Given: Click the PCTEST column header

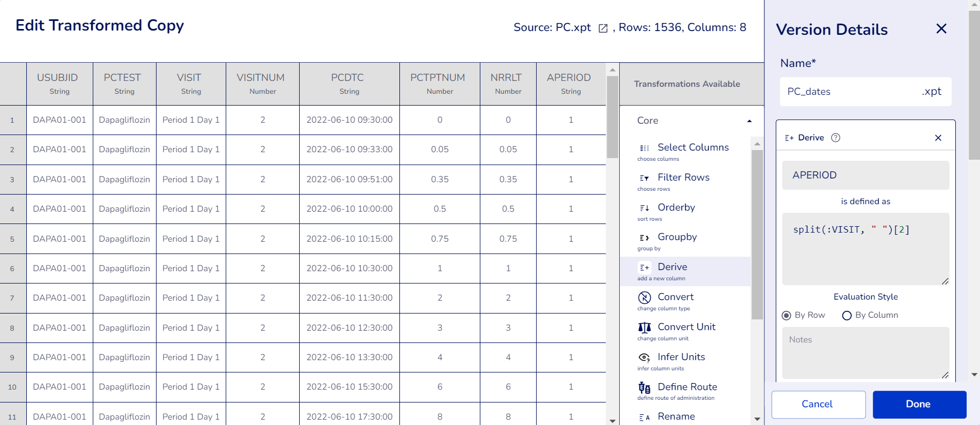Looking at the screenshot, I should pyautogui.click(x=124, y=84).
